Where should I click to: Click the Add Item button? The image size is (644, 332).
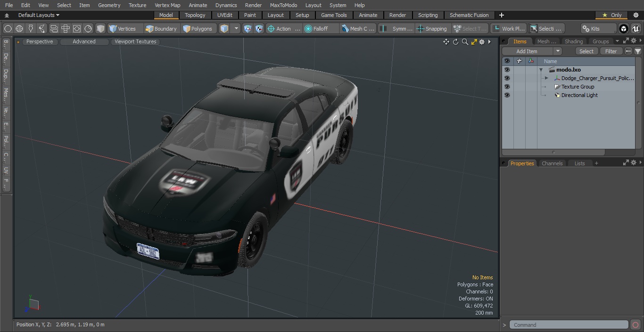[527, 51]
